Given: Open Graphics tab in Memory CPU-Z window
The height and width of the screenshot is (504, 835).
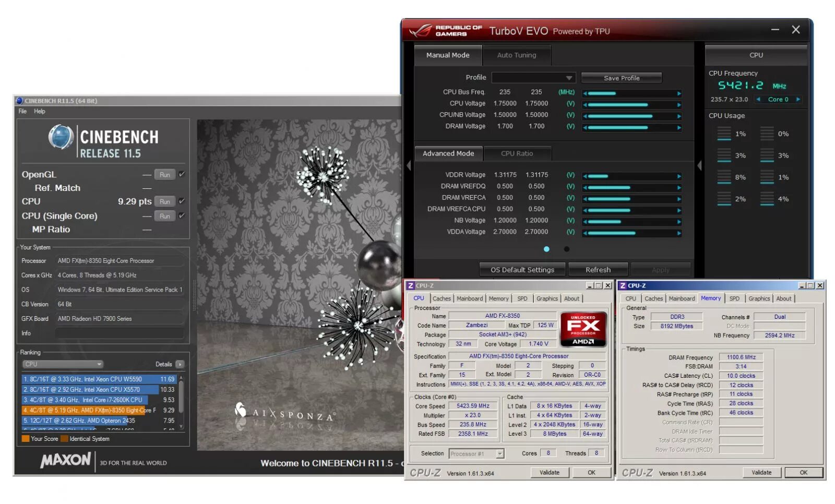Looking at the screenshot, I should coord(759,298).
